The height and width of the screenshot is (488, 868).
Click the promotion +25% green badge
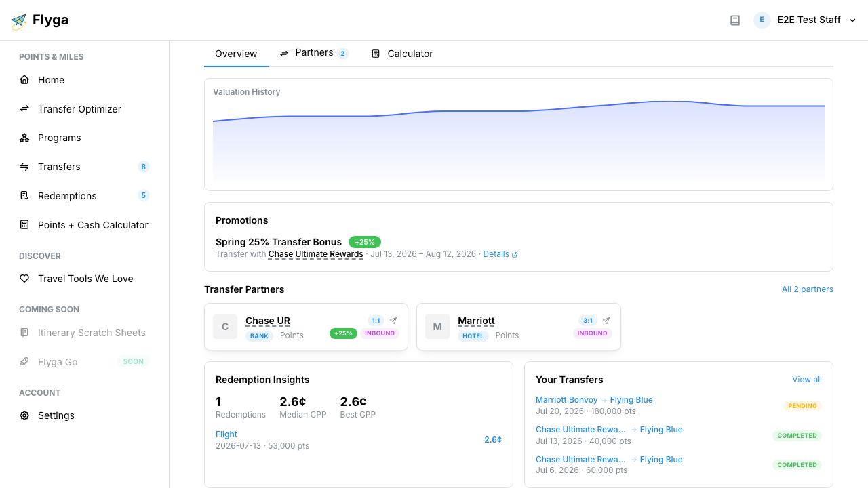click(365, 242)
